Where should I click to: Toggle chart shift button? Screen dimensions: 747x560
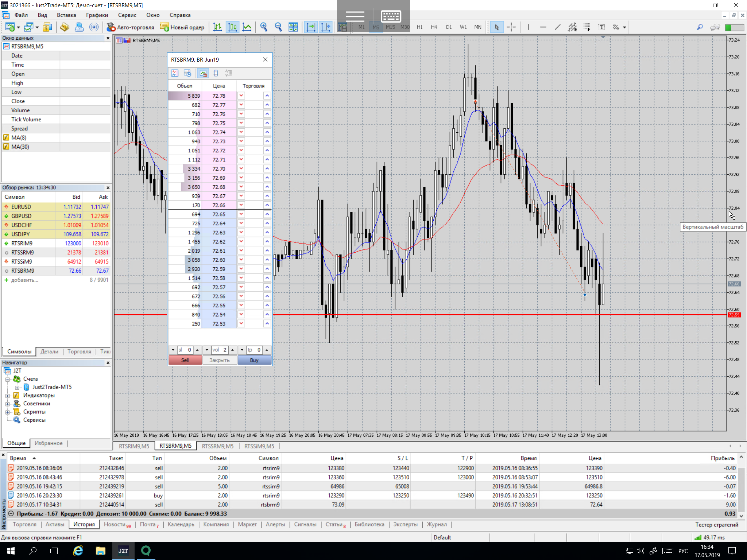point(325,27)
